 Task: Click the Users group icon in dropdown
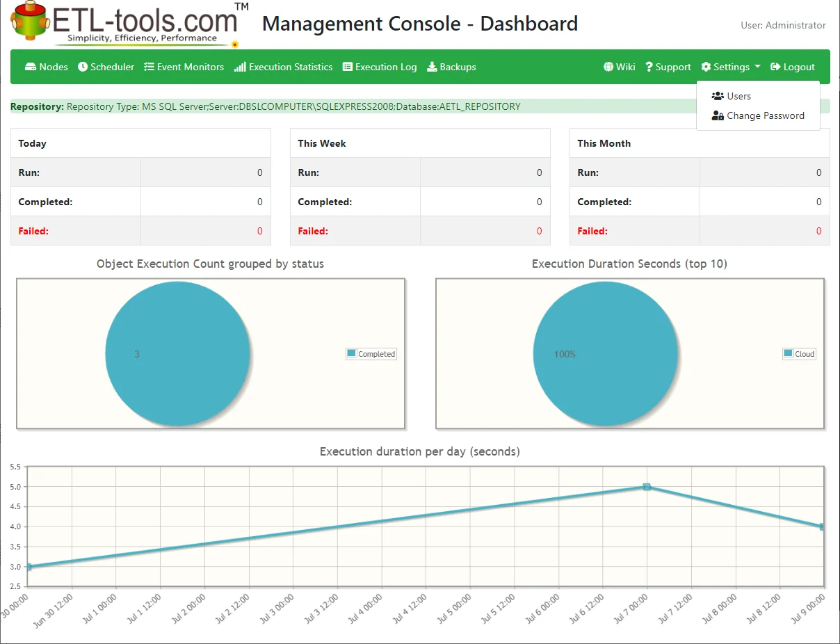pos(718,96)
